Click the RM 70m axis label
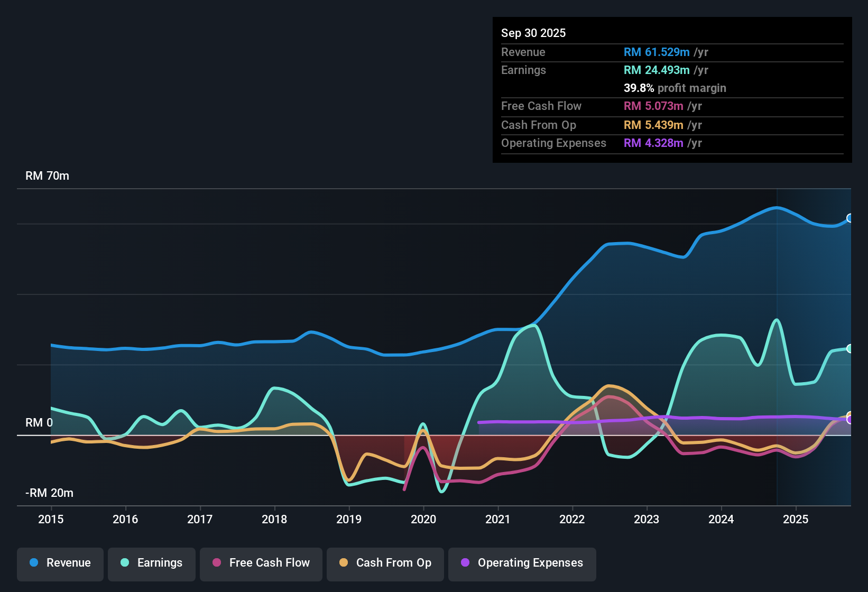The height and width of the screenshot is (592, 868). [x=48, y=175]
